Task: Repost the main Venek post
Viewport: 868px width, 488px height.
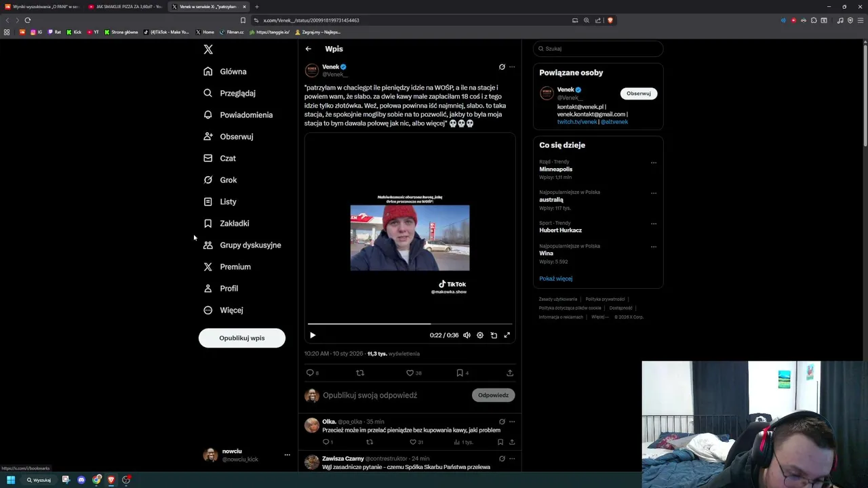Action: coord(360,373)
